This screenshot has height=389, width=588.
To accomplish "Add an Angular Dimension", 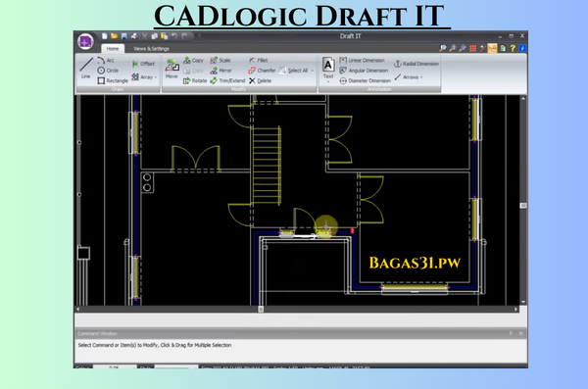I will coord(364,71).
